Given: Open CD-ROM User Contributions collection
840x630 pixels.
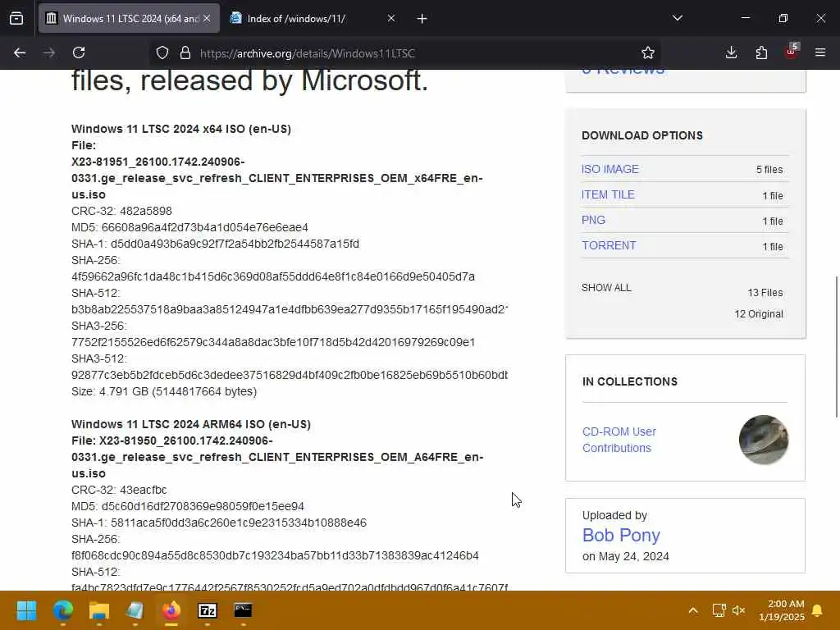Looking at the screenshot, I should (x=619, y=440).
